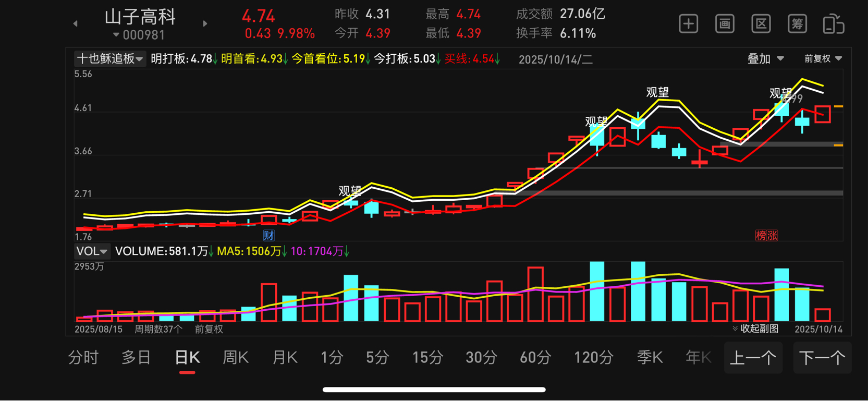Select the 30分 chart tab
Screen dimensions: 868x401
coord(481,358)
